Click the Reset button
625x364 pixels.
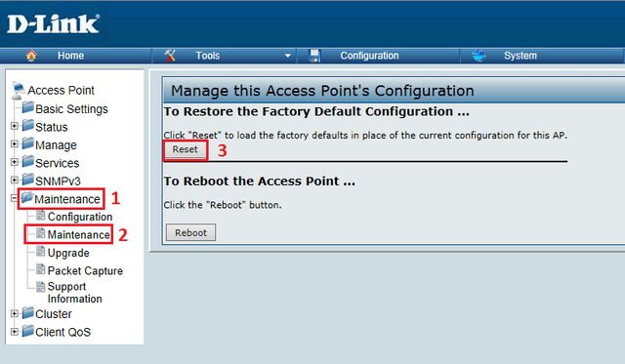[x=186, y=149]
